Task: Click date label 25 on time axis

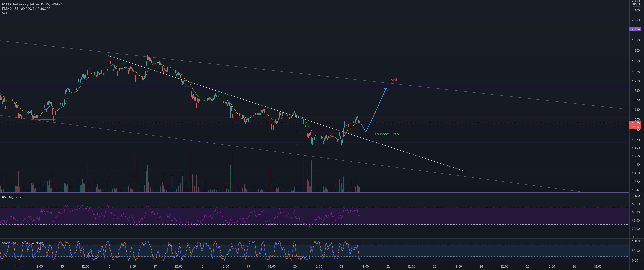Action: tap(528, 266)
